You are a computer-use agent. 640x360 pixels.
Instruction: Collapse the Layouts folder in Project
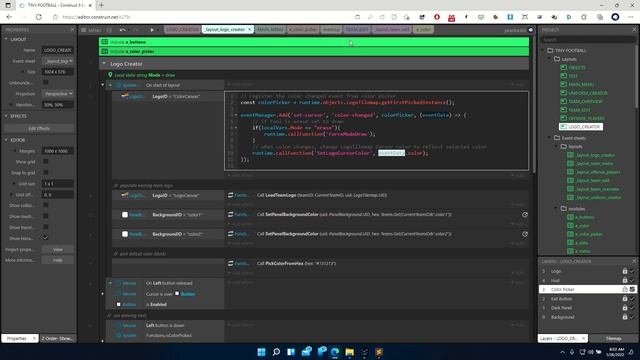pos(550,59)
